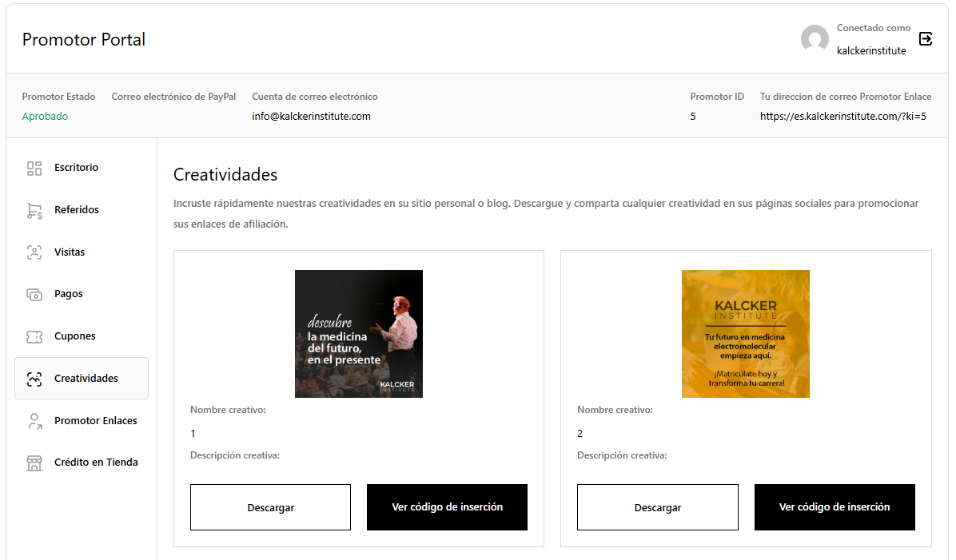The image size is (956, 560).
Task: View embed code for creative 1
Action: pos(447,507)
